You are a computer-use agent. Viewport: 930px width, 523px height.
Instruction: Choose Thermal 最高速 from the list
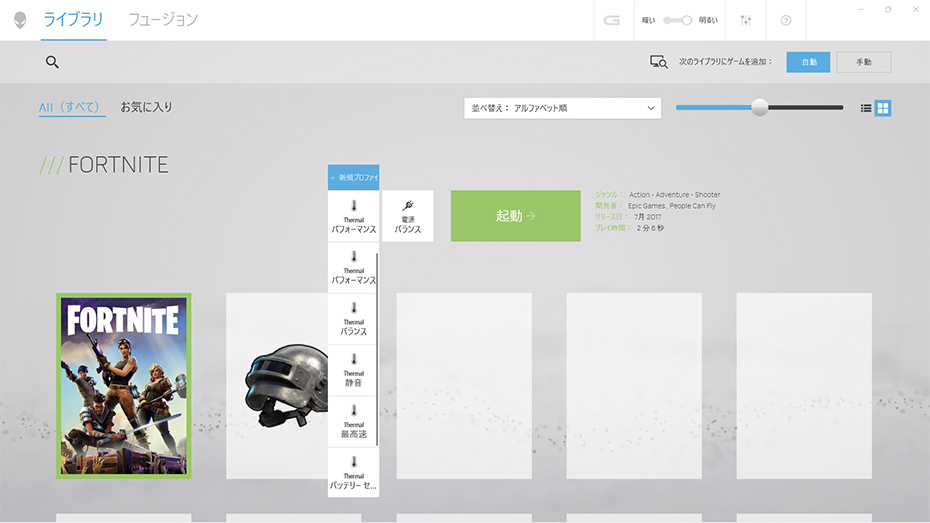coord(352,422)
